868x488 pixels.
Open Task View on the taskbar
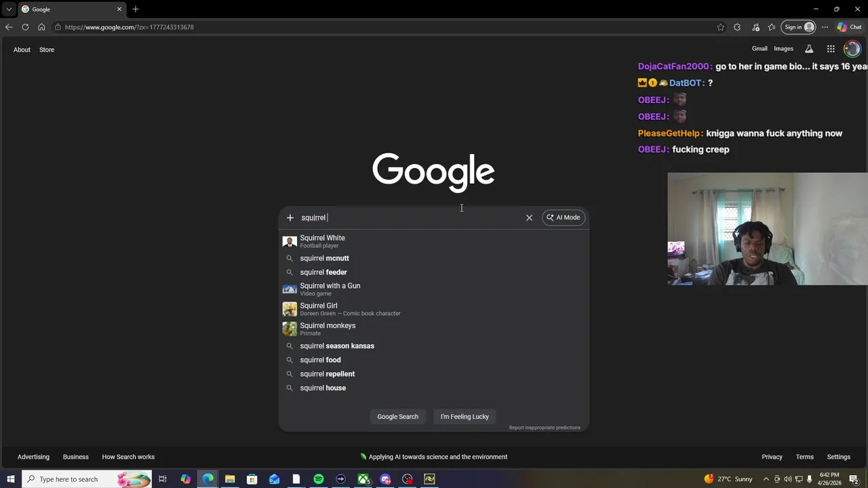pyautogui.click(x=163, y=479)
